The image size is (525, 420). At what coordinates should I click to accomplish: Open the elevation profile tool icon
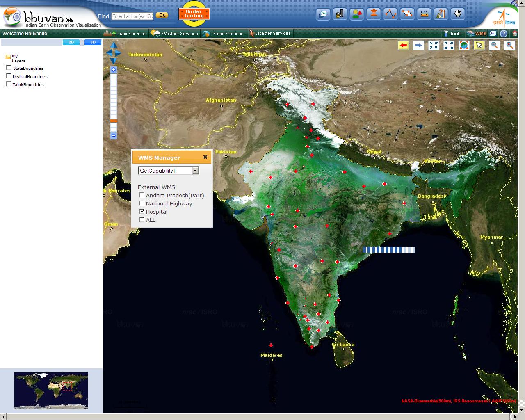[x=424, y=14]
